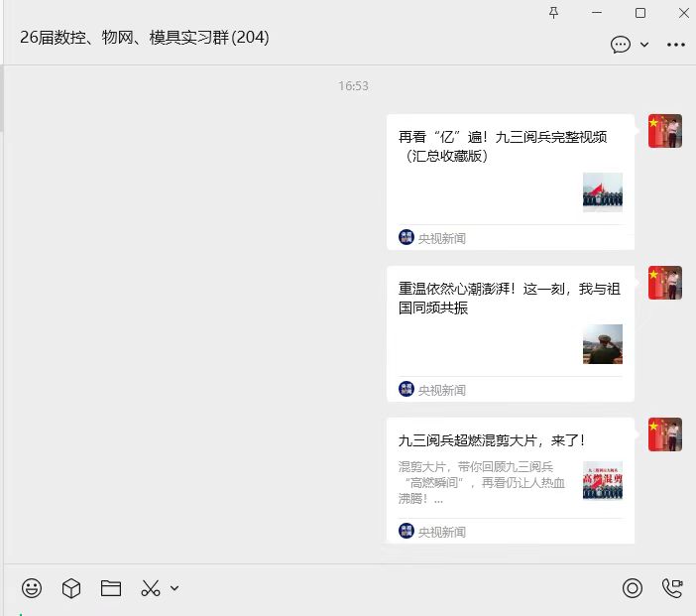Click the circular icon next to the phone

(x=633, y=588)
